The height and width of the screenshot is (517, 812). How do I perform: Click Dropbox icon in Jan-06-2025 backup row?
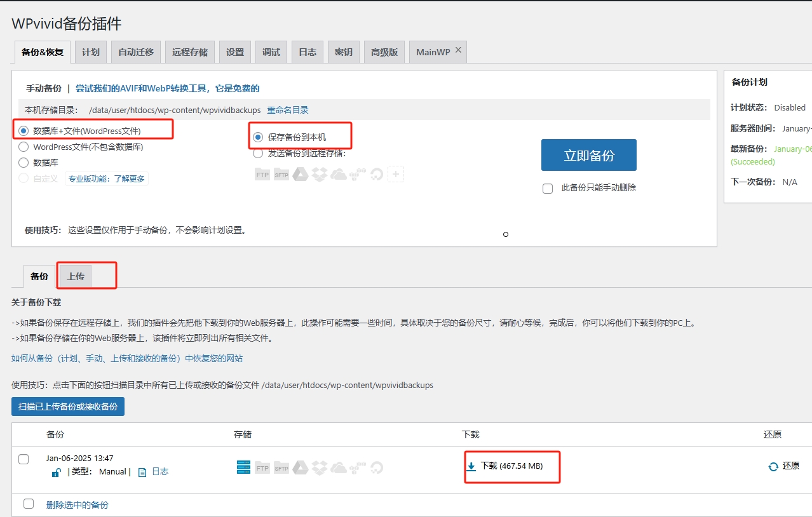pos(320,467)
